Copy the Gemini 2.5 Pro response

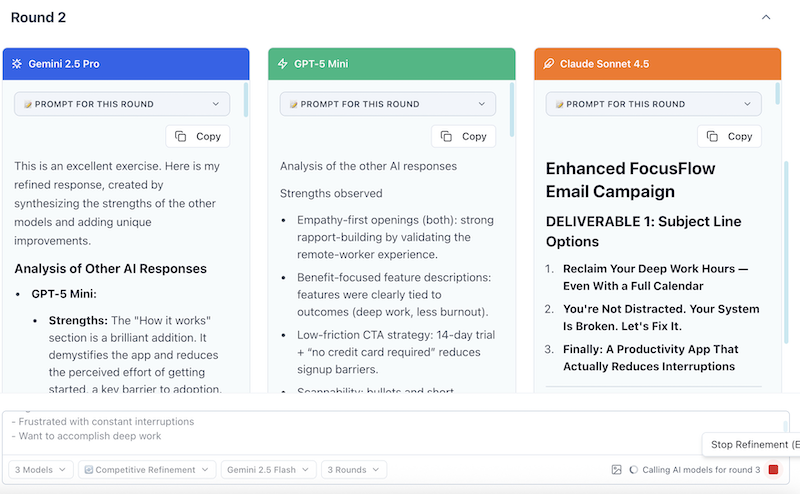click(x=198, y=136)
